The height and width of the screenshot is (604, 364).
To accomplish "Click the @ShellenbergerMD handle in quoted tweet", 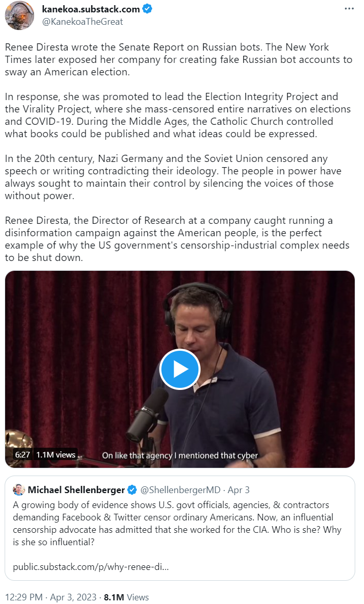I will [x=180, y=490].
